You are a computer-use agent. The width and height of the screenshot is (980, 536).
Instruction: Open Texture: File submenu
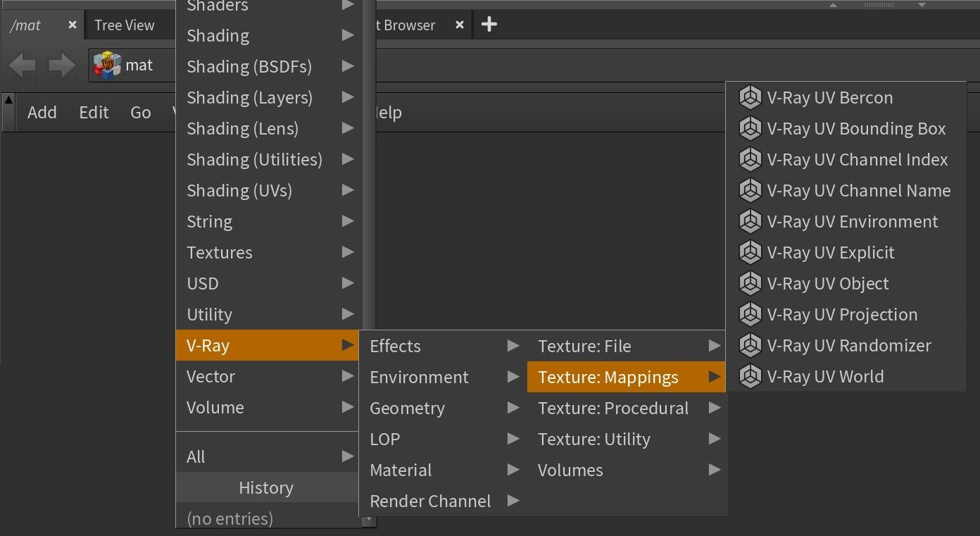pos(627,346)
